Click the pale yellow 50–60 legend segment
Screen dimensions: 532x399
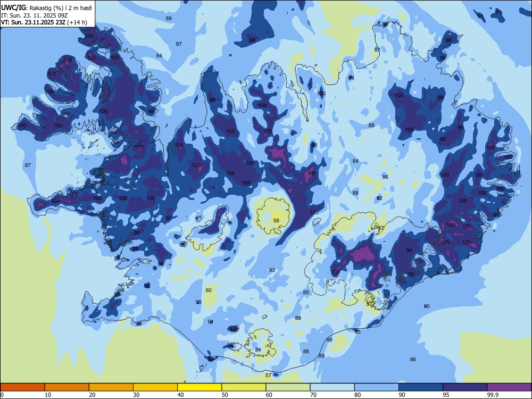(244, 387)
